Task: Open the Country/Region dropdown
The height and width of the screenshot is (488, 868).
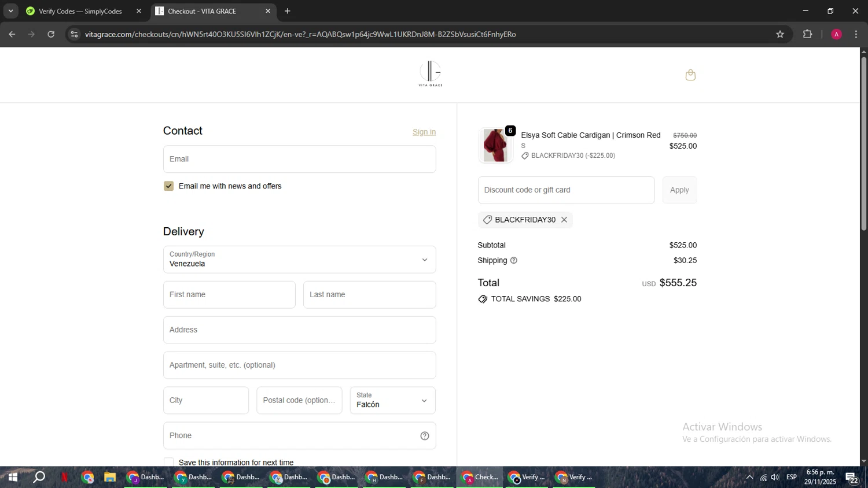Action: (299, 260)
